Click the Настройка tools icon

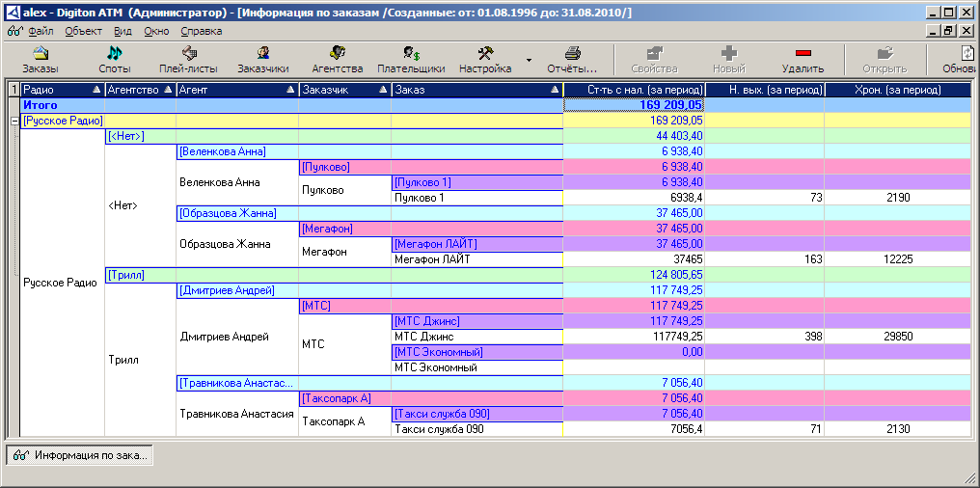click(x=485, y=52)
